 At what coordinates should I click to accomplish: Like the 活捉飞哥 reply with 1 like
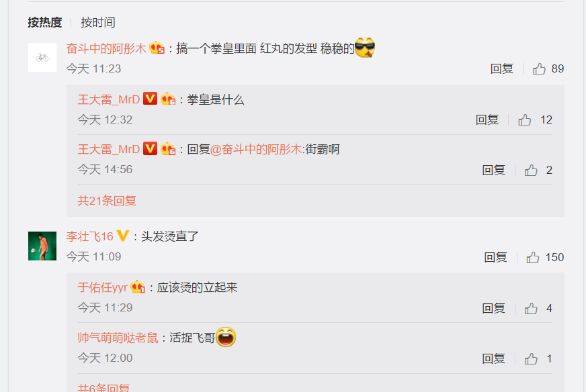click(x=531, y=358)
